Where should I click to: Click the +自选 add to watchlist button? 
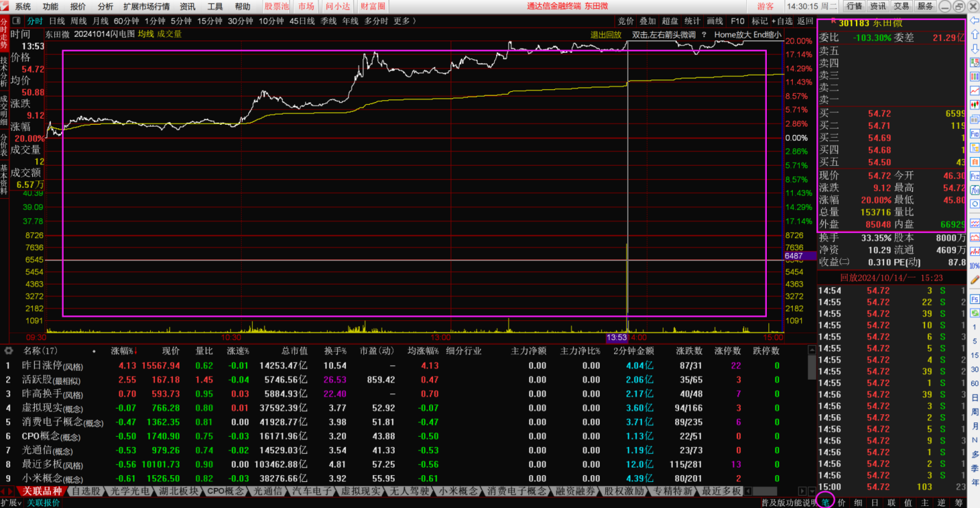coord(782,21)
